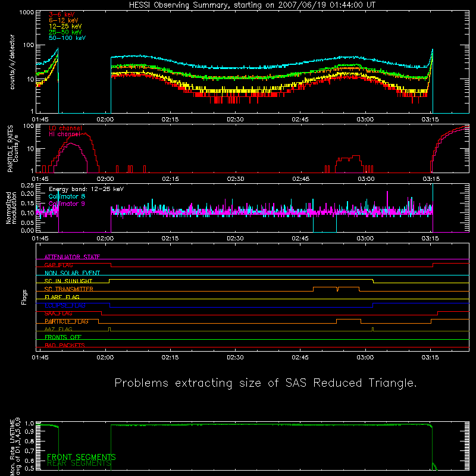Click 02:45 tick under the Flags panel
The image size is (476, 476).
(x=300, y=358)
